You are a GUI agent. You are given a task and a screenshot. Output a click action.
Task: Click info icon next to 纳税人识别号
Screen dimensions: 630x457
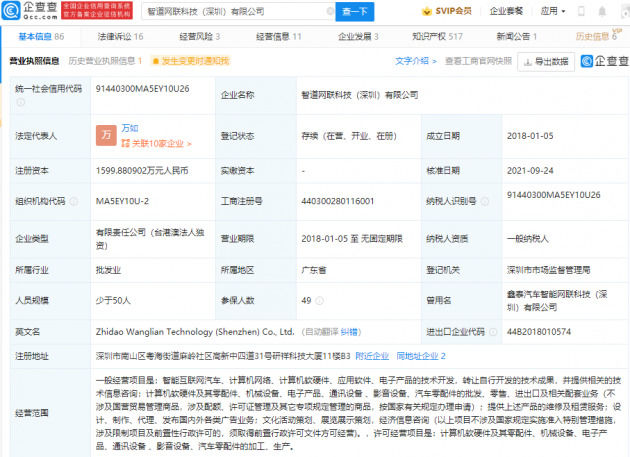485,201
